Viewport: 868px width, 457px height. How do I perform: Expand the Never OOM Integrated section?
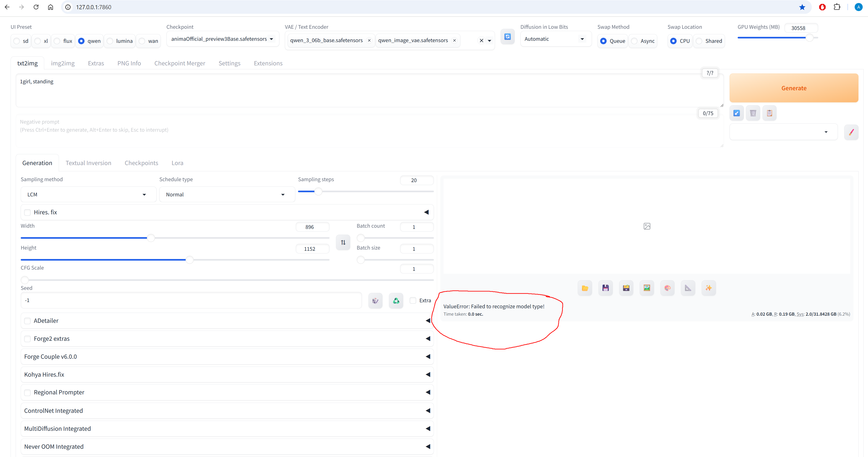[x=227, y=447]
